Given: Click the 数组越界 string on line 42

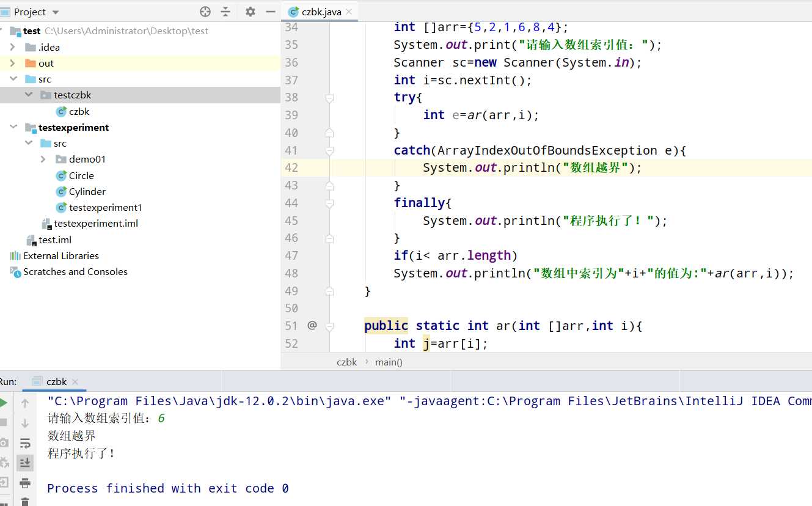Looking at the screenshot, I should [596, 167].
